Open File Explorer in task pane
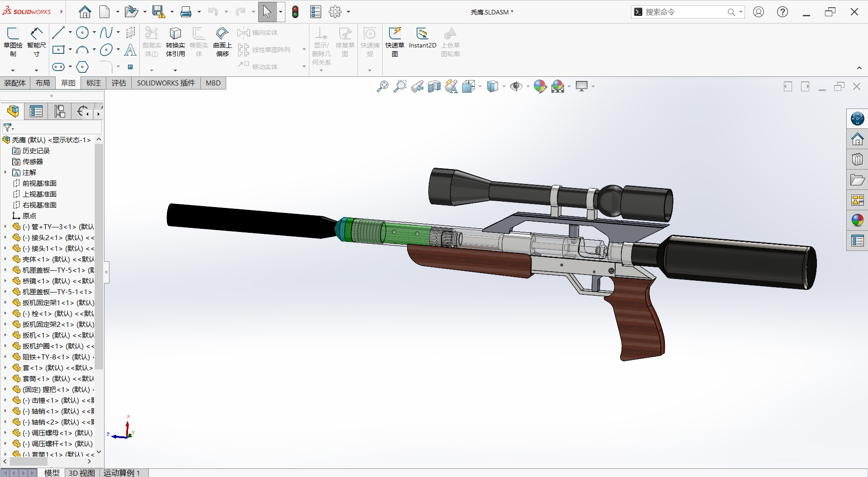The width and height of the screenshot is (868, 477). coord(857,180)
